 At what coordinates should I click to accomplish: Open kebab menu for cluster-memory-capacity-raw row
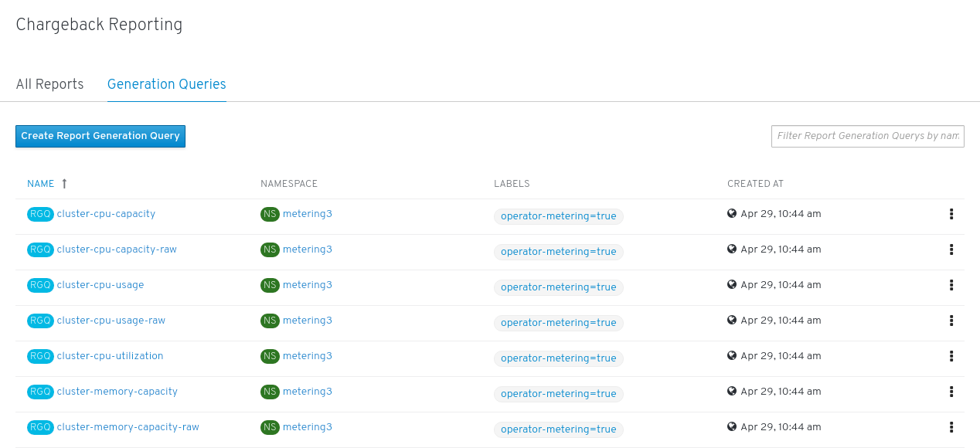(951, 427)
